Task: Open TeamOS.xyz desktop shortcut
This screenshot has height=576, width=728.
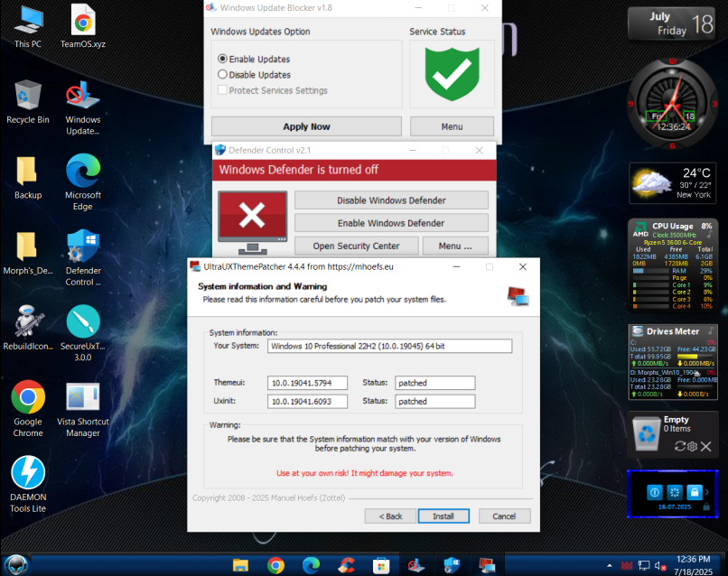Action: pos(82,26)
